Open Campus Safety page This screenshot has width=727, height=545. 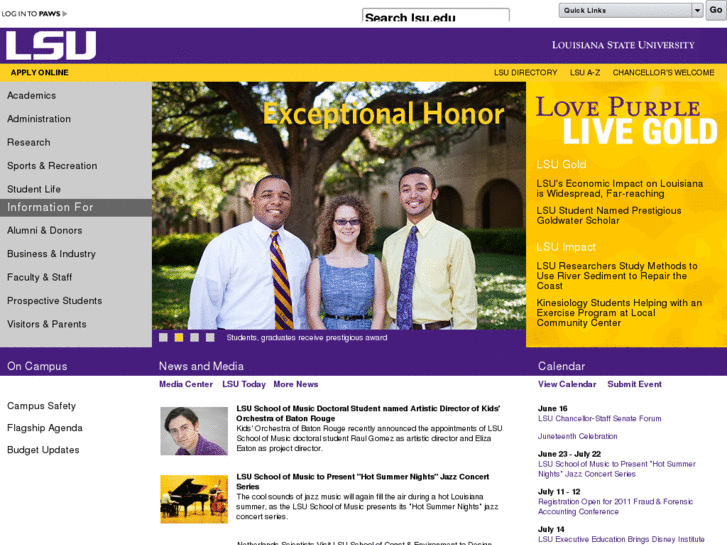pyautogui.click(x=41, y=406)
